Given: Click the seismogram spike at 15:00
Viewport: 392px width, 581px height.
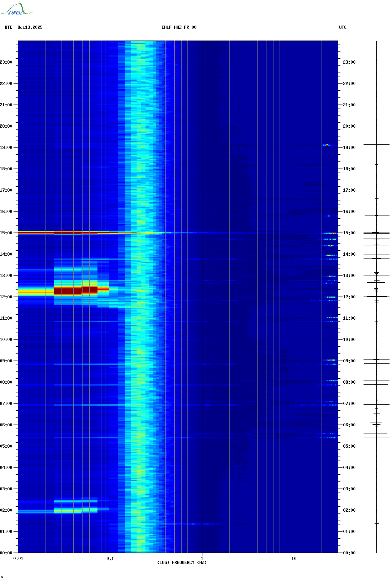Looking at the screenshot, I should (x=376, y=233).
